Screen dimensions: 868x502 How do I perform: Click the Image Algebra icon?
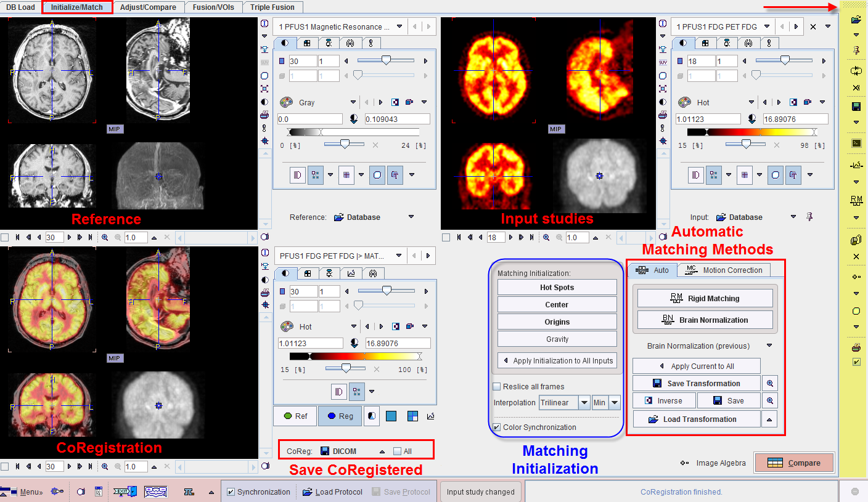click(x=684, y=463)
